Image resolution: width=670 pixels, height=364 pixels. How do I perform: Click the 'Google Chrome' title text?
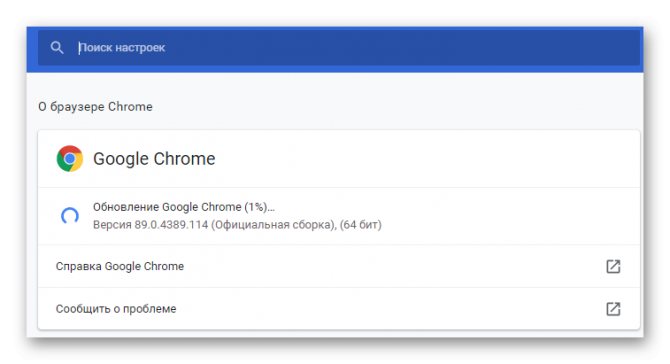(x=154, y=159)
